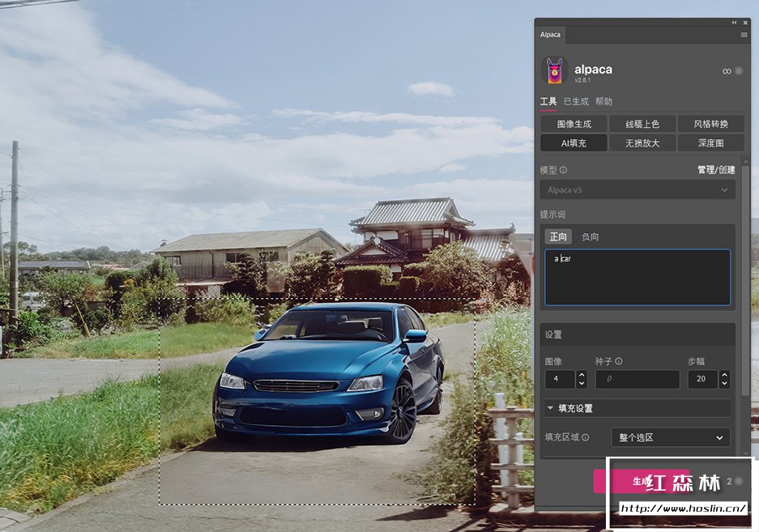
Task: Click the prompt text box containing 'a car'
Action: tap(637, 278)
